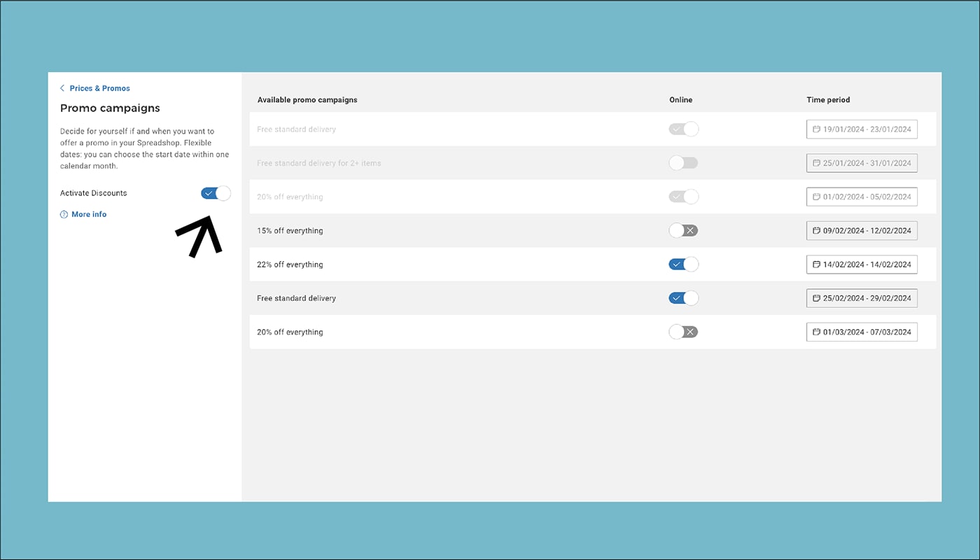980x560 pixels.
Task: Enable the 15% off everything promo
Action: (683, 230)
